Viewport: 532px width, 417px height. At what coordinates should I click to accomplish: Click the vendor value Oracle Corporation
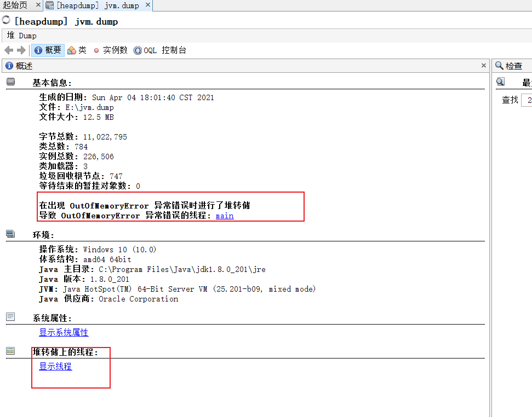point(139,299)
